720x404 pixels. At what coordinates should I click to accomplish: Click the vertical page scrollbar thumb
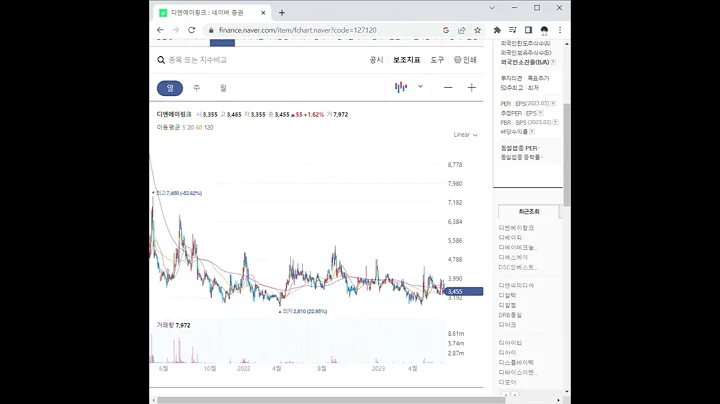click(x=567, y=155)
